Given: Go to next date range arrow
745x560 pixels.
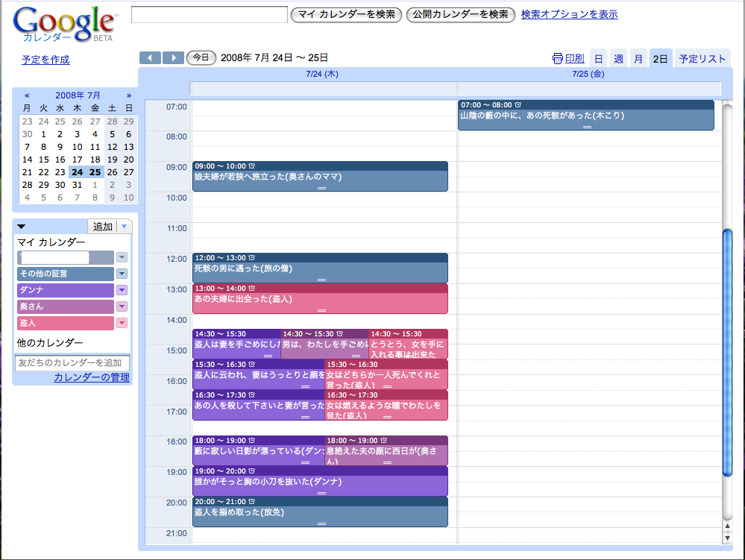Looking at the screenshot, I should (x=174, y=58).
